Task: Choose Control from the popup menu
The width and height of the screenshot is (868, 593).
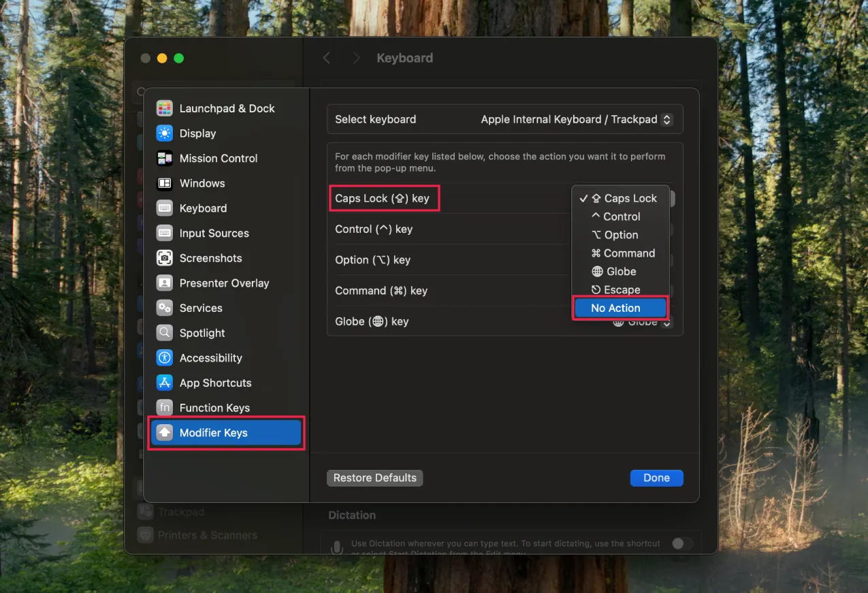Action: coord(621,217)
